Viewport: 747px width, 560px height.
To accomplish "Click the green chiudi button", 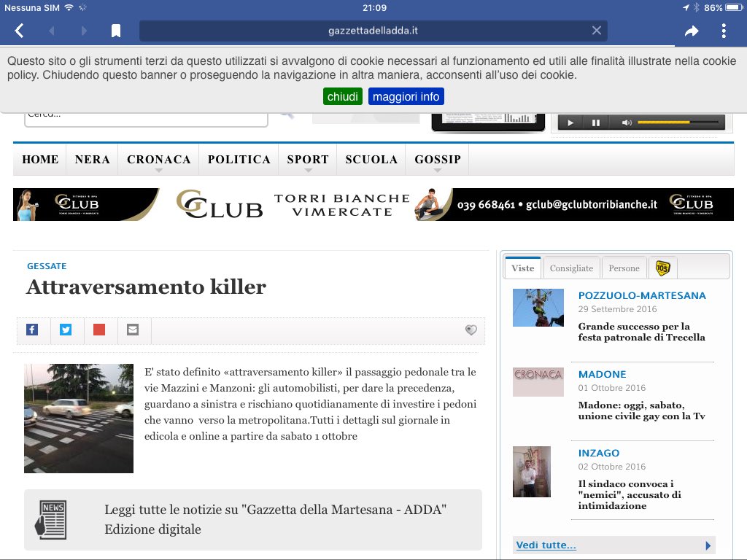I will pyautogui.click(x=343, y=97).
